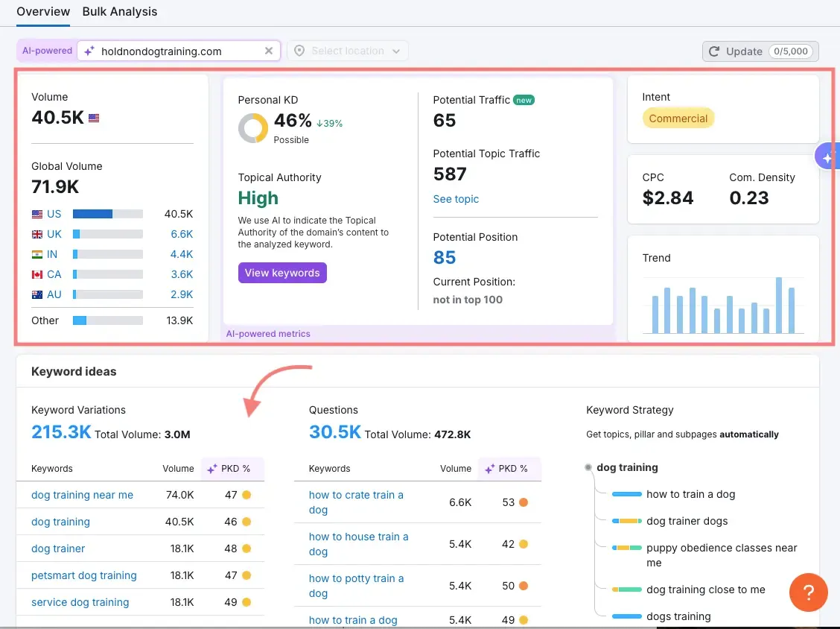
Task: Open help via the orange question mark icon
Action: point(808,592)
